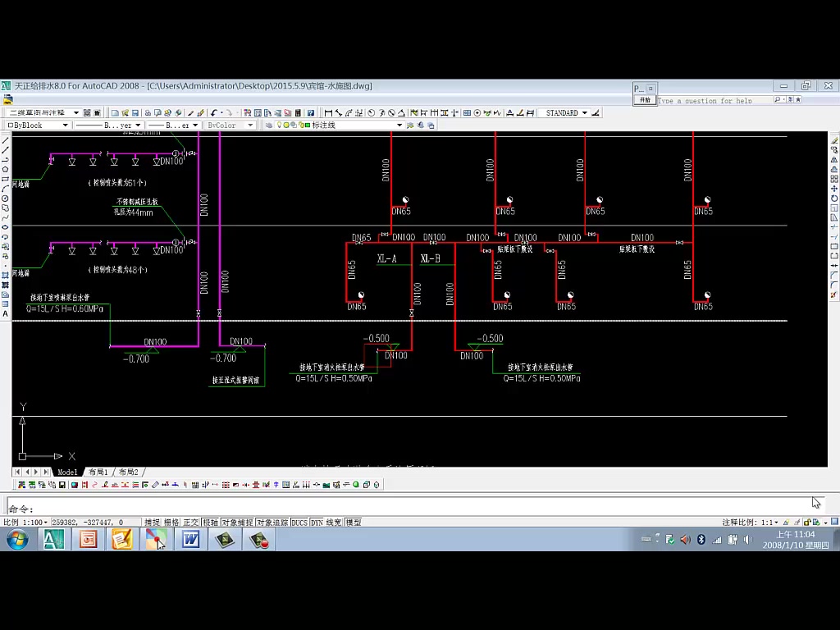Toggle 栅格 grid display in status bar

171,523
